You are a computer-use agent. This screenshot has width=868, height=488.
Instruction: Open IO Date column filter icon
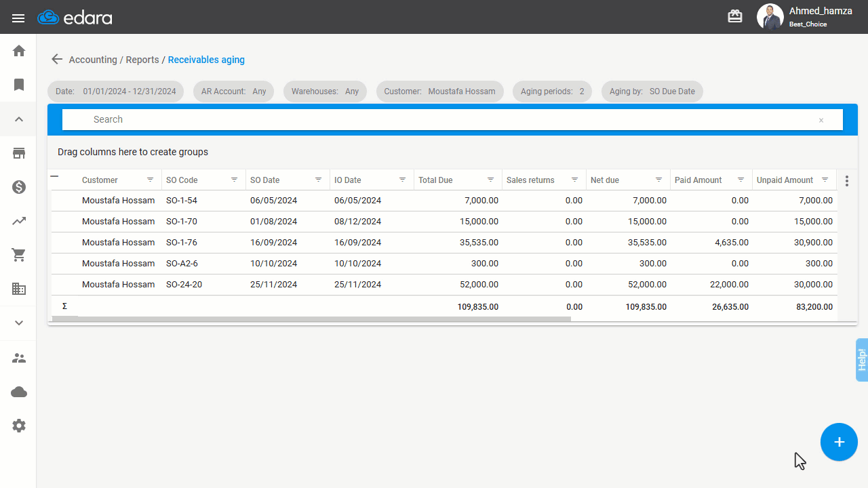[x=403, y=180]
